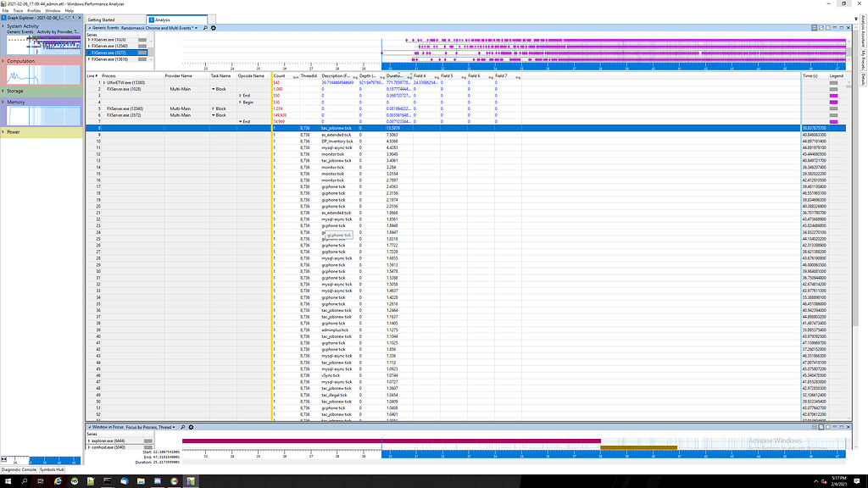The width and height of the screenshot is (868, 488).
Task: Open the Generic Events settings gear
Action: (214, 28)
